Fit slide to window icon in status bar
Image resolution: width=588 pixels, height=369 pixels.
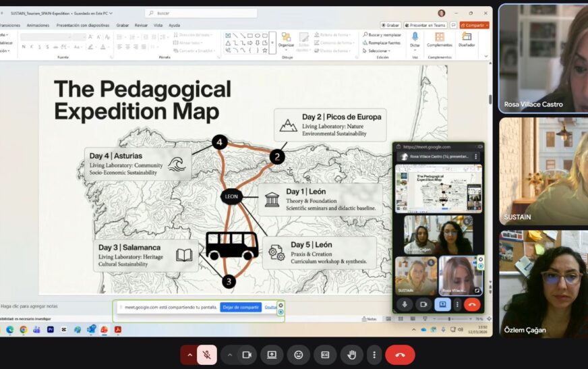489,319
